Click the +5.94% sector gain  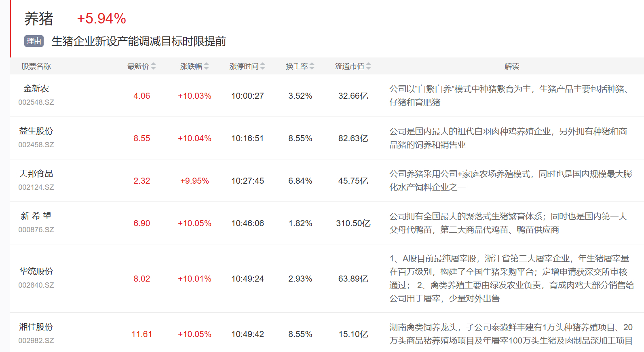pos(101,19)
